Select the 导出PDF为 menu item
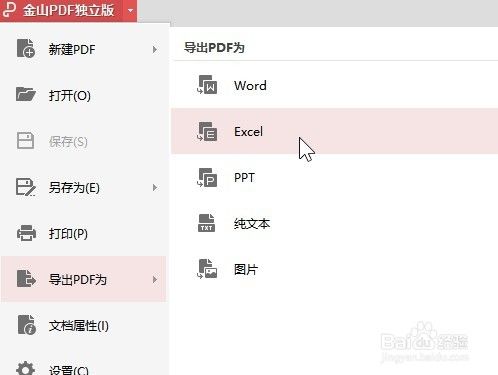 pyautogui.click(x=84, y=279)
